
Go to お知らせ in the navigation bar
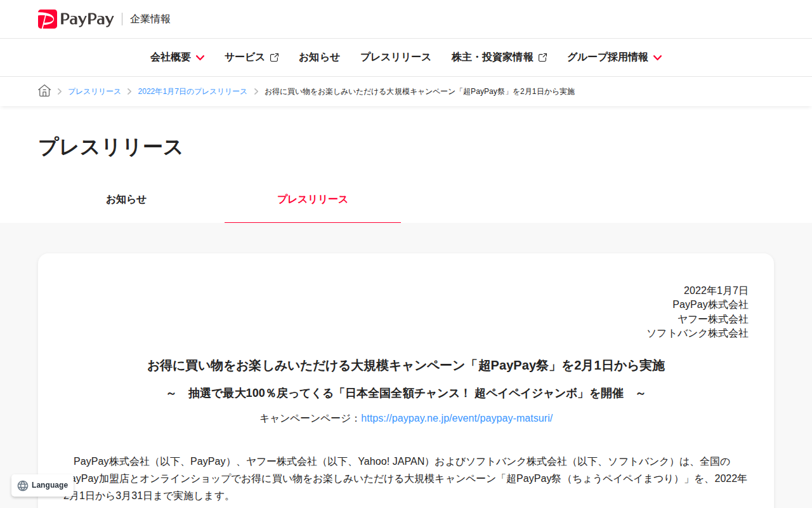(319, 57)
